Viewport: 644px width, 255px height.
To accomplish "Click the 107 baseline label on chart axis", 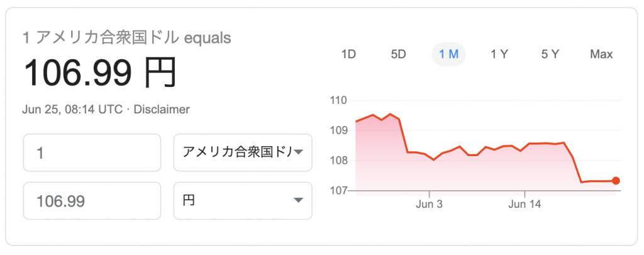I will [x=338, y=190].
